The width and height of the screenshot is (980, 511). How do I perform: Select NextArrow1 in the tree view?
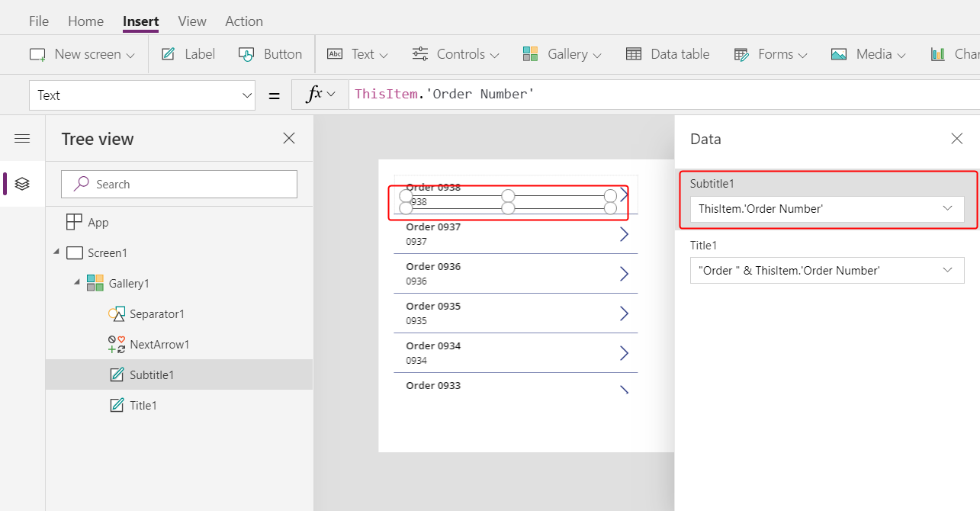tap(159, 344)
